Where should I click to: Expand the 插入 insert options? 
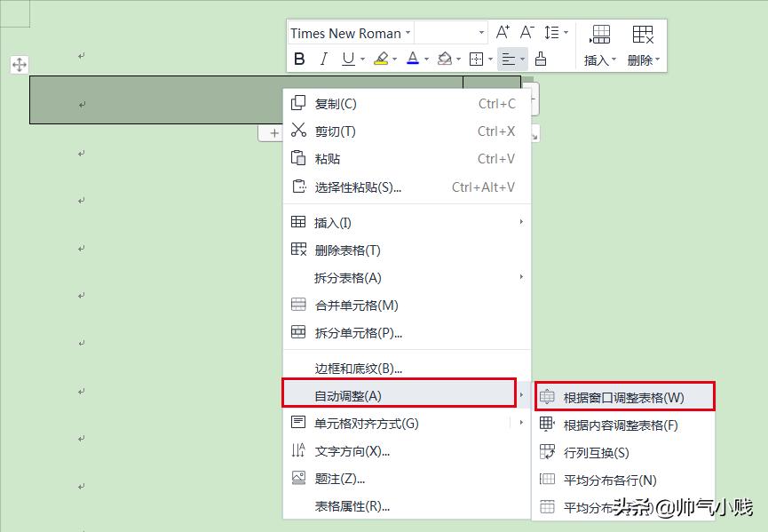[x=602, y=59]
